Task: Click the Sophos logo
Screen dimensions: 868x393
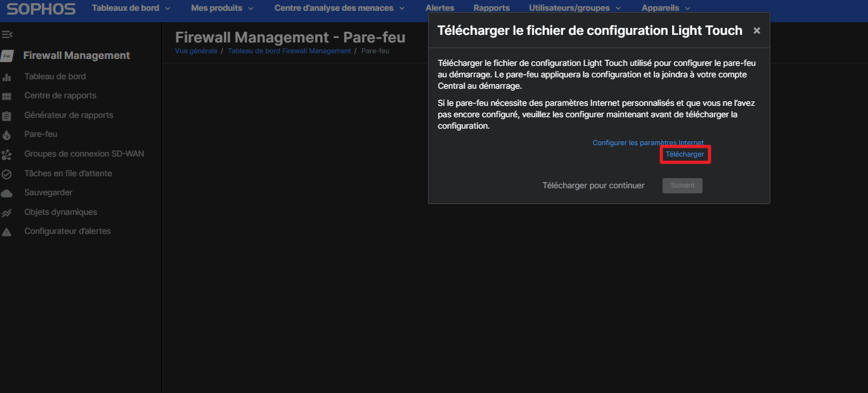Action: 41,9
